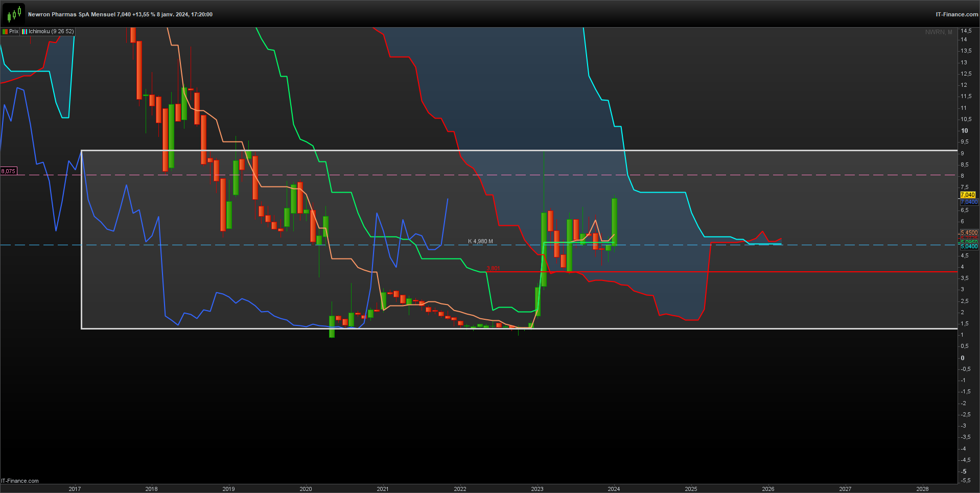Click the multicolor Ichimoku indicator icon
This screenshot has width=980, height=493.
coord(25,32)
